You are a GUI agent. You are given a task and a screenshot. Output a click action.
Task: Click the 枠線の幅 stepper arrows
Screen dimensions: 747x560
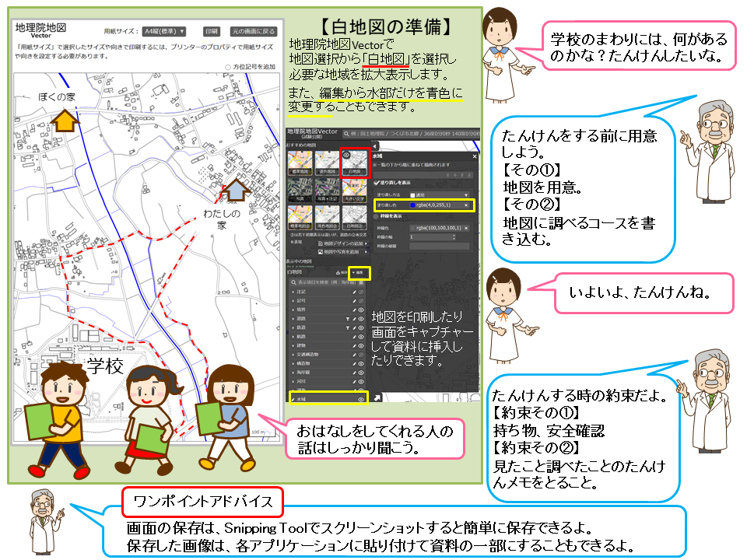[454, 237]
